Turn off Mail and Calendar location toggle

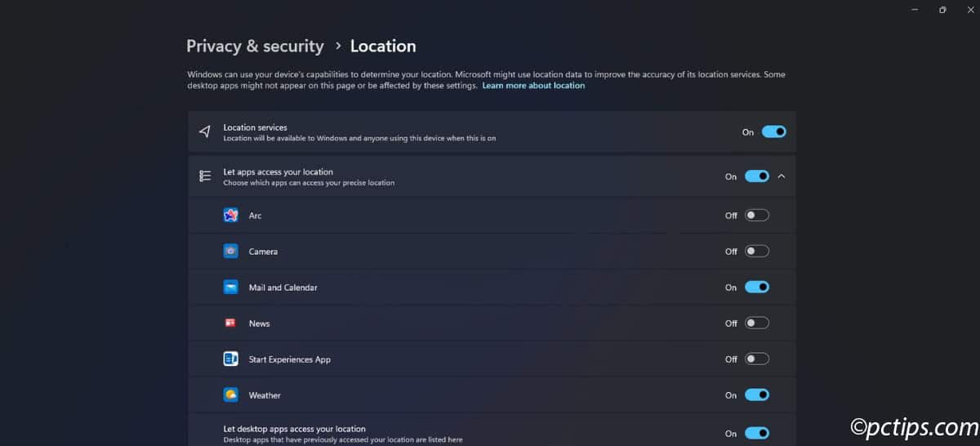[757, 288]
